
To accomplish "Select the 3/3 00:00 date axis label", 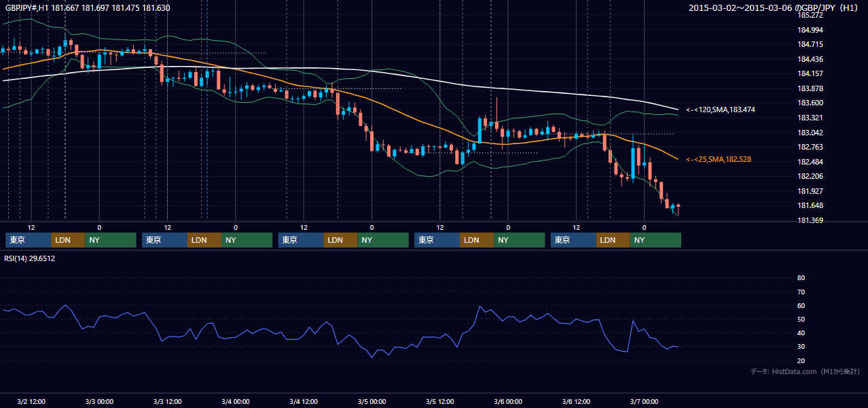I will click(99, 401).
